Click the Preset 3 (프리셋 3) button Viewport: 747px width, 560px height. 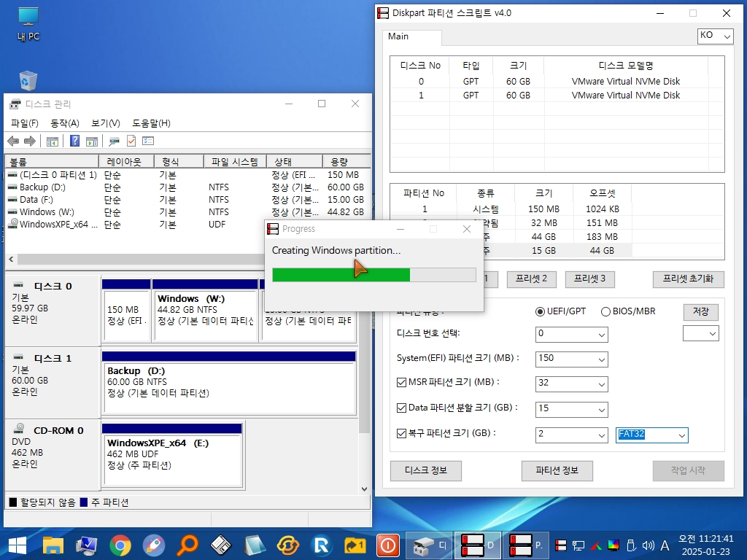click(589, 279)
